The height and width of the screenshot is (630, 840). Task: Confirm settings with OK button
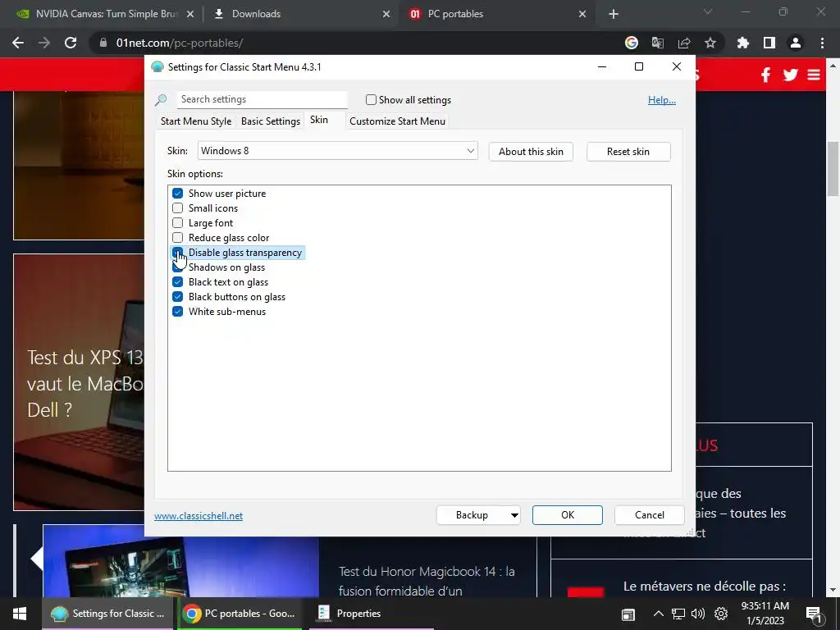click(568, 515)
